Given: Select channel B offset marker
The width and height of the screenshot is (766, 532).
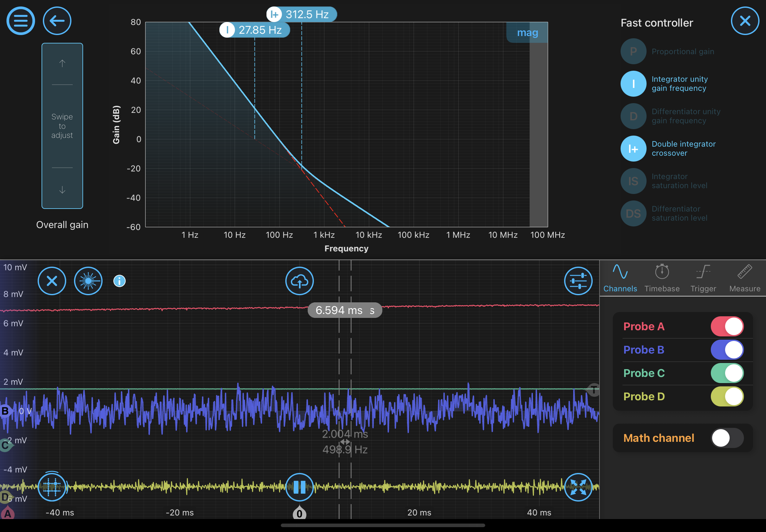Looking at the screenshot, I should [6, 411].
